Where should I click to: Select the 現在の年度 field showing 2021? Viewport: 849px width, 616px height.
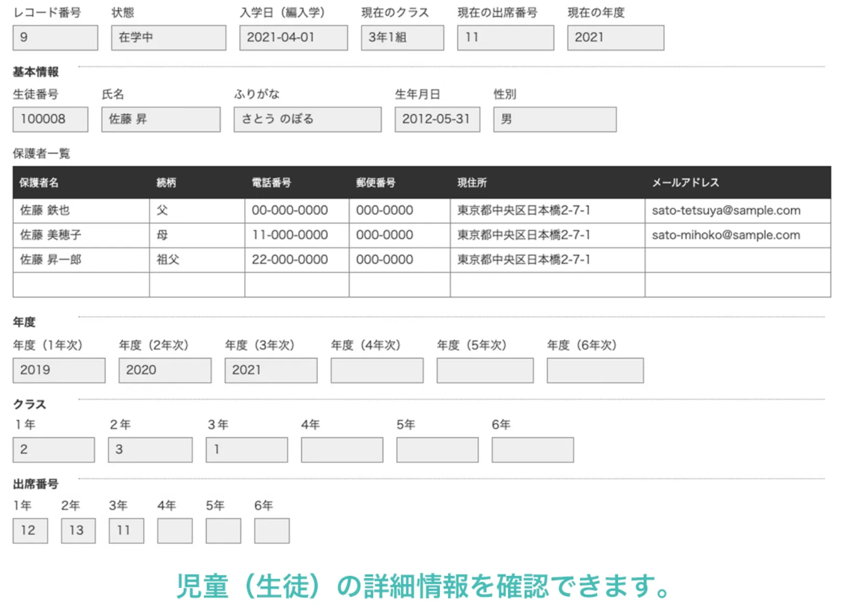[615, 38]
